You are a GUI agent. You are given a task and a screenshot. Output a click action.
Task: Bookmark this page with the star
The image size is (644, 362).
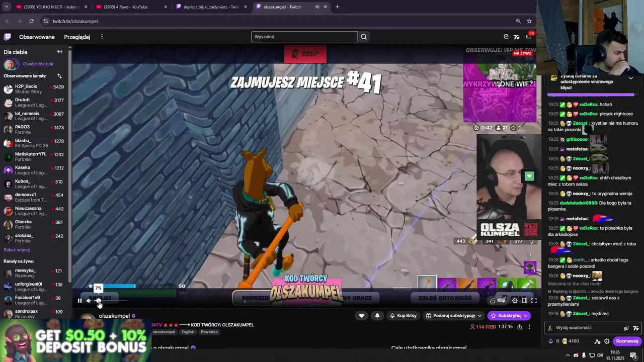529,21
